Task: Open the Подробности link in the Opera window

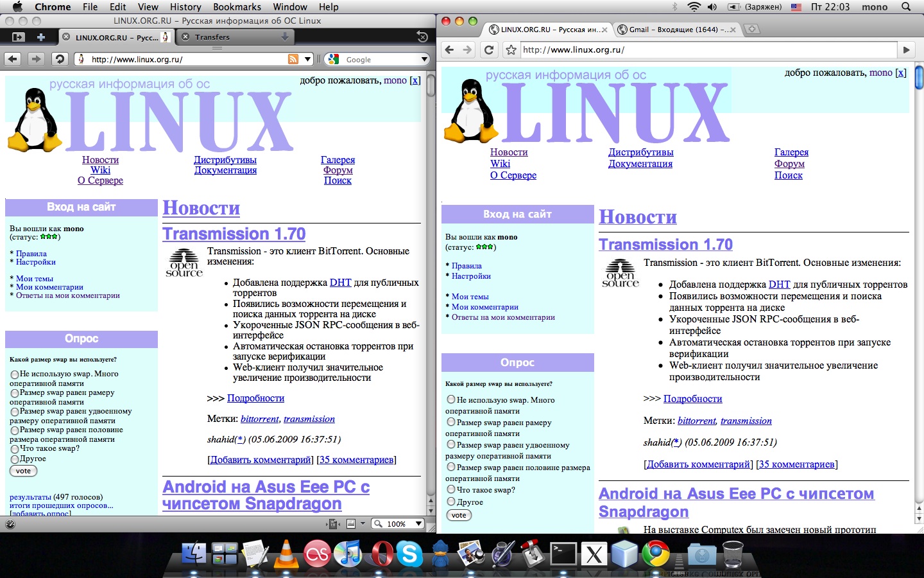Action: [255, 398]
